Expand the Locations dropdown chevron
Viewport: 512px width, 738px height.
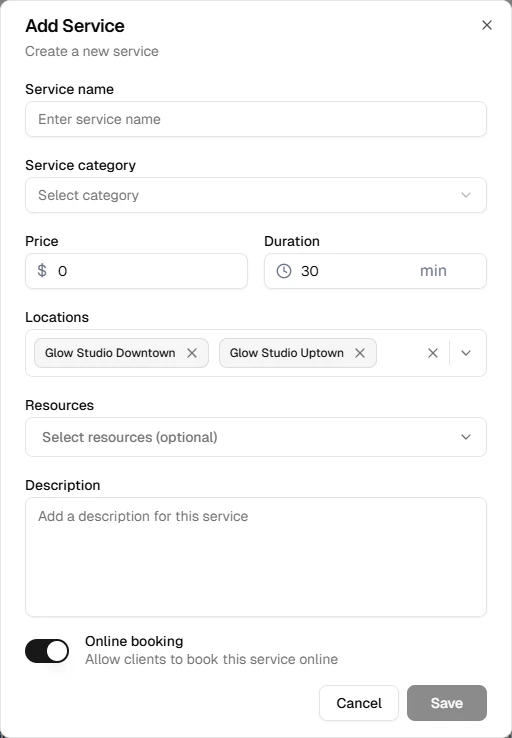[466, 353]
